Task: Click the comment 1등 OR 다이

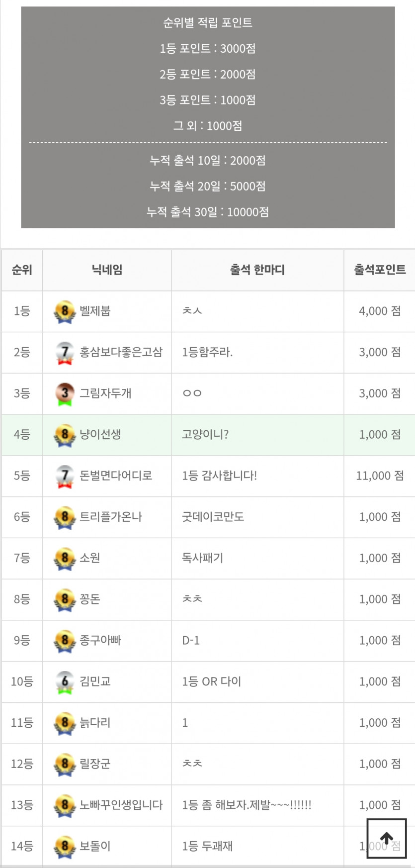Action: (212, 681)
